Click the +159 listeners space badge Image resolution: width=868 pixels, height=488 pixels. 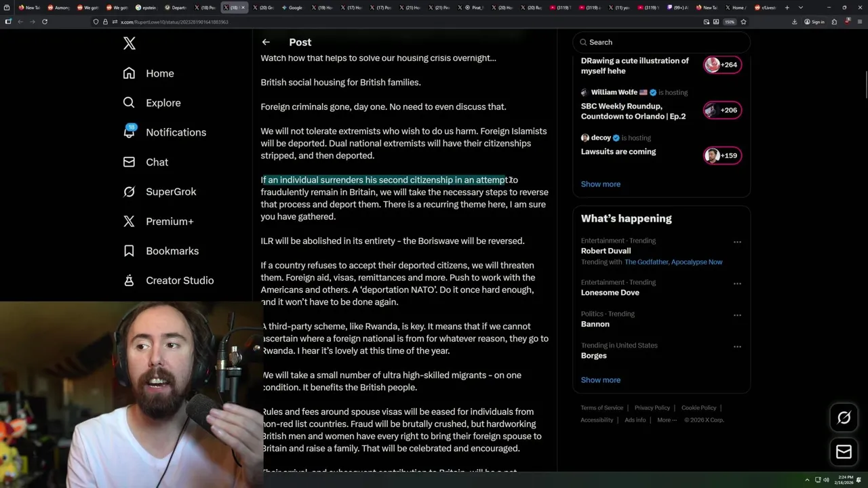click(722, 155)
